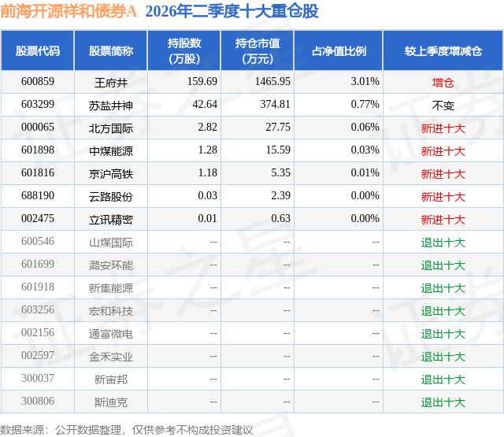Click stock code 601816

pyautogui.click(x=38, y=172)
